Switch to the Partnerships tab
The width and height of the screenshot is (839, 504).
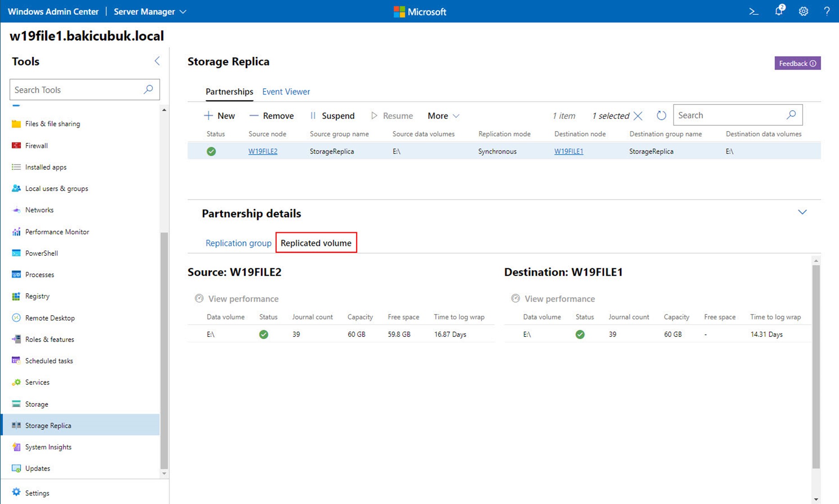229,91
